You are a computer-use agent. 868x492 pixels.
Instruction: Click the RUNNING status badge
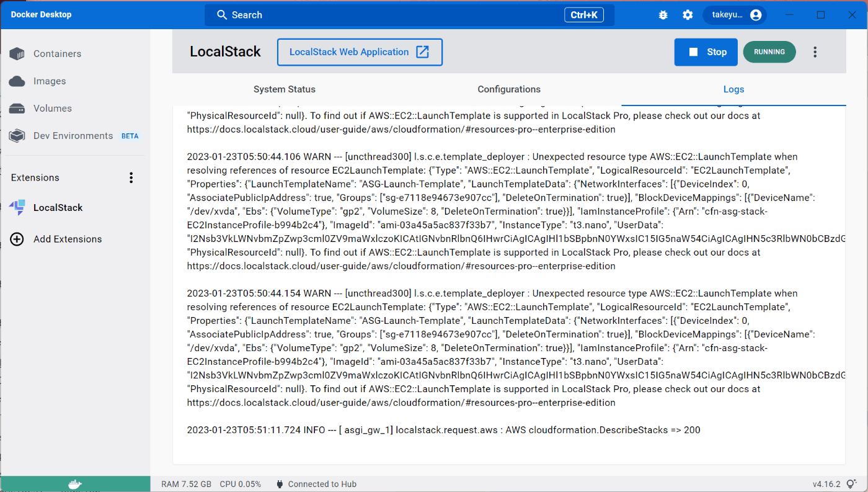click(x=769, y=52)
